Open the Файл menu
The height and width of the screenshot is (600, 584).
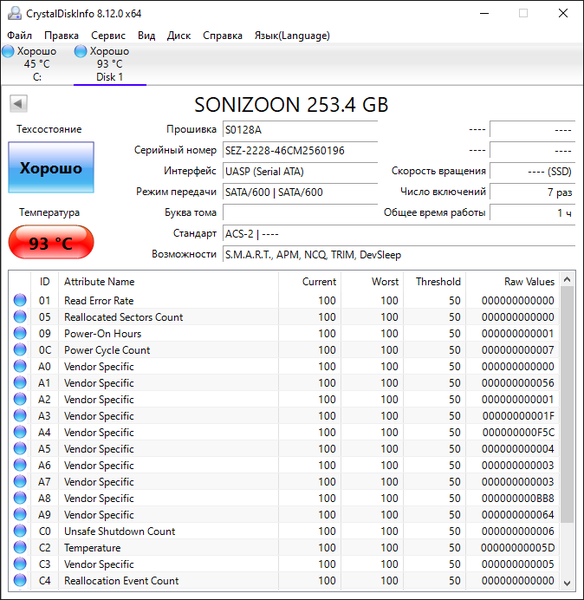[20, 36]
